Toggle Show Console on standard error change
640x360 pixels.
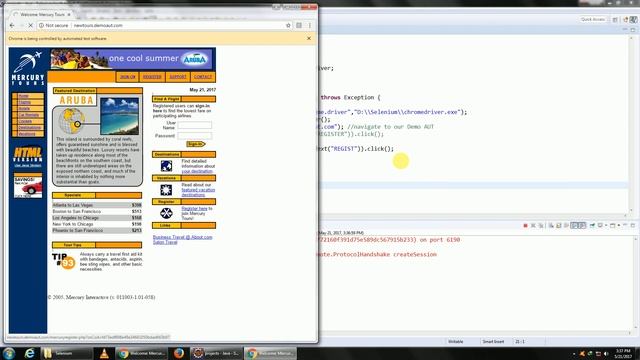(x=582, y=226)
